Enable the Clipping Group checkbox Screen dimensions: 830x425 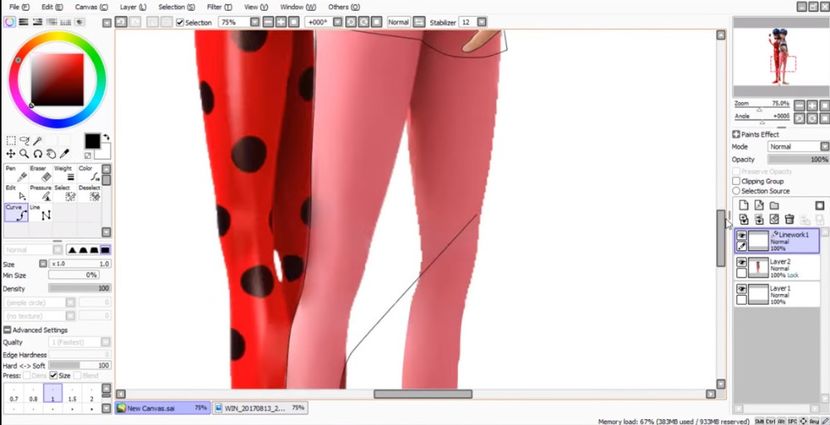tap(736, 181)
